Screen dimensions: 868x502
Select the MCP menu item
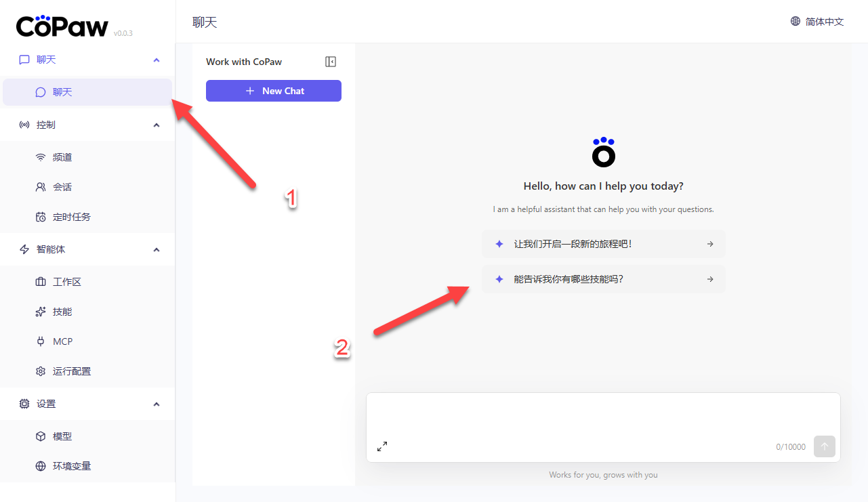coord(87,341)
